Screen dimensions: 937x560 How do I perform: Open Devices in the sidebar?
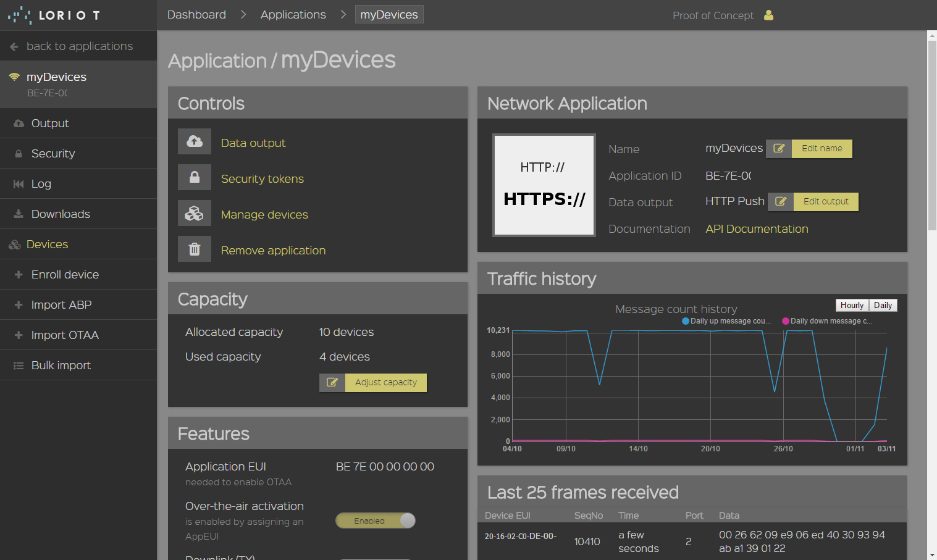pyautogui.click(x=78, y=244)
